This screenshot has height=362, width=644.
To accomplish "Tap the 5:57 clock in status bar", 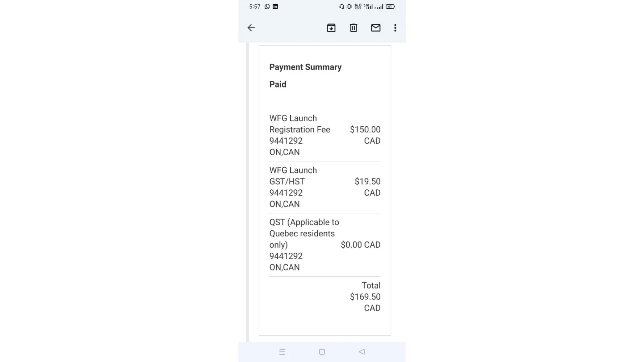I will point(255,7).
